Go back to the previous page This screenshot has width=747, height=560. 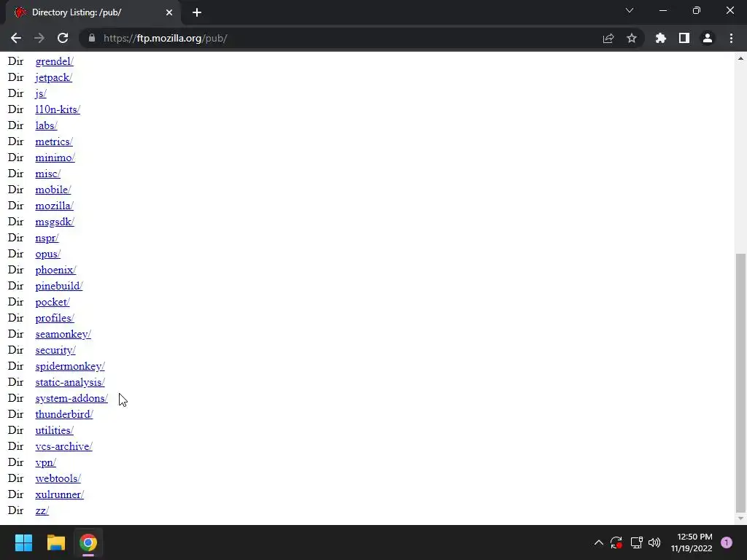(16, 38)
